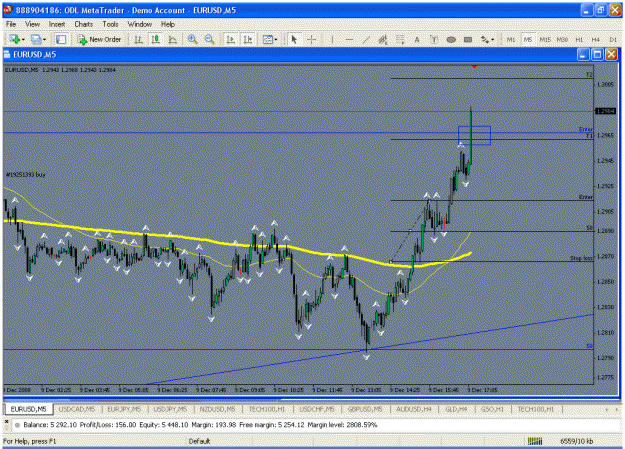This screenshot has width=625, height=449.
Task: Open the File menu
Action: tap(11, 24)
